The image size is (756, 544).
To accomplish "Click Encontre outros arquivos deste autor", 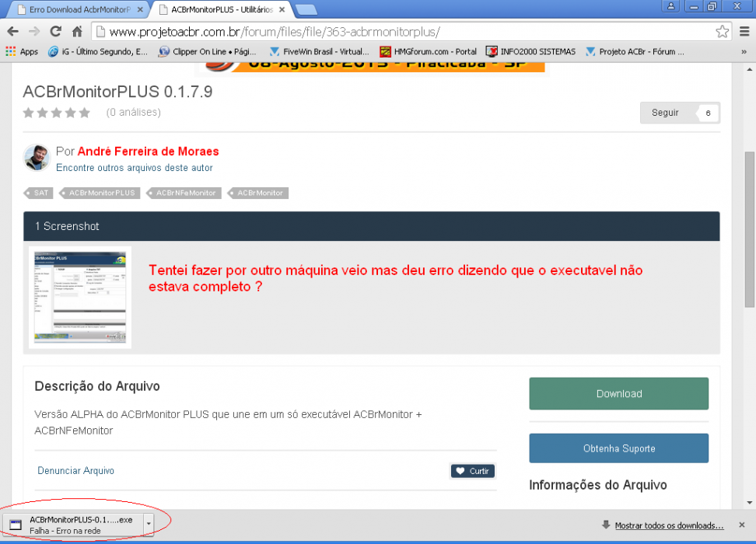I will coord(135,168).
